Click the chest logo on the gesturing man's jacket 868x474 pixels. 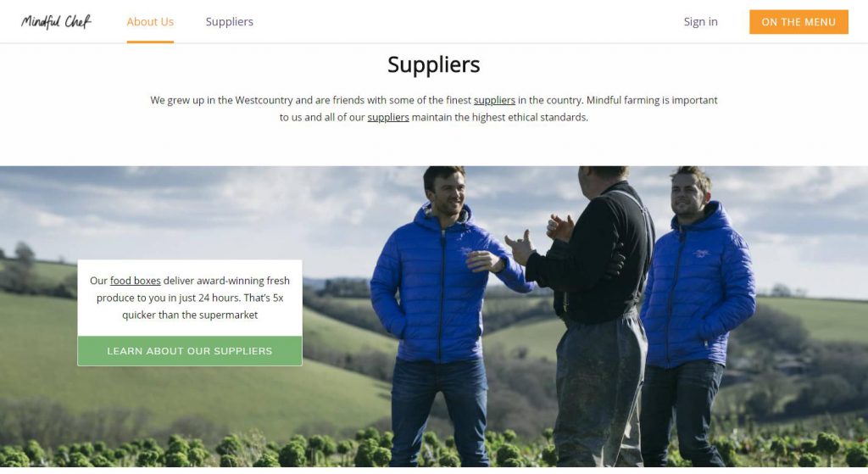click(466, 251)
